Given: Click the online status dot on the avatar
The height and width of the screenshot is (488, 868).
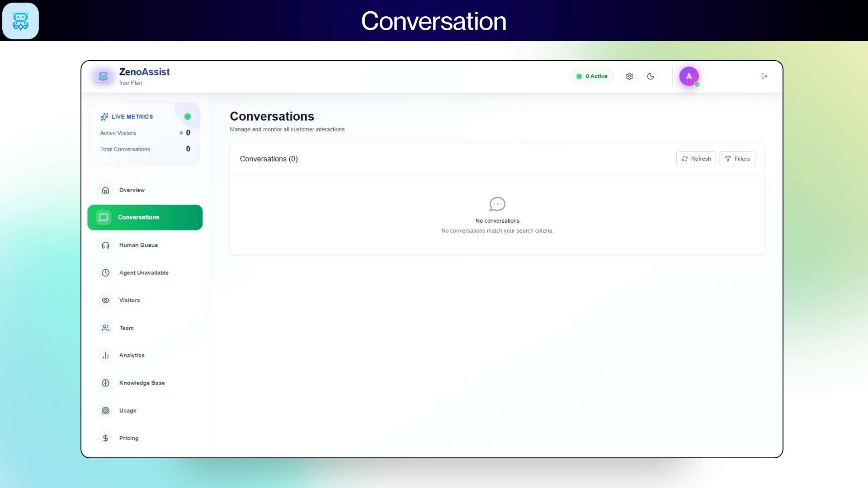Looking at the screenshot, I should tap(696, 83).
